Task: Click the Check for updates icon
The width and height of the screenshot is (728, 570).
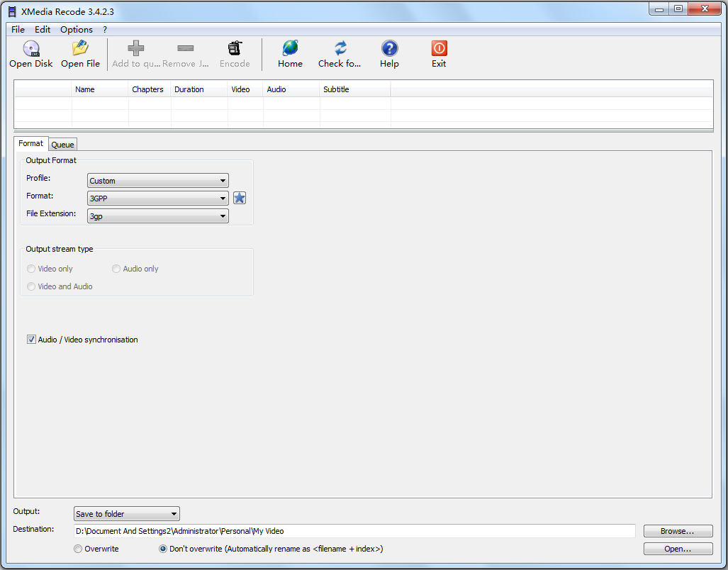Action: tap(340, 48)
